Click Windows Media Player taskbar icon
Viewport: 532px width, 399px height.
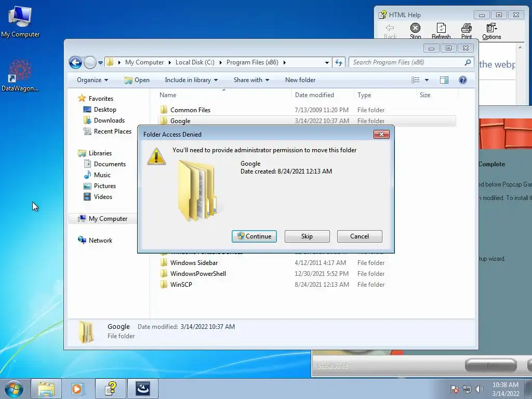[77, 389]
